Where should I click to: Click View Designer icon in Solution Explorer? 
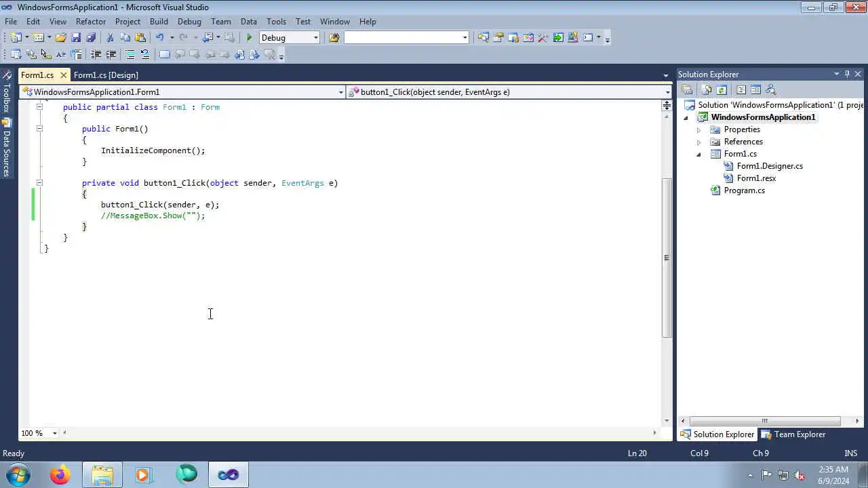click(x=755, y=89)
